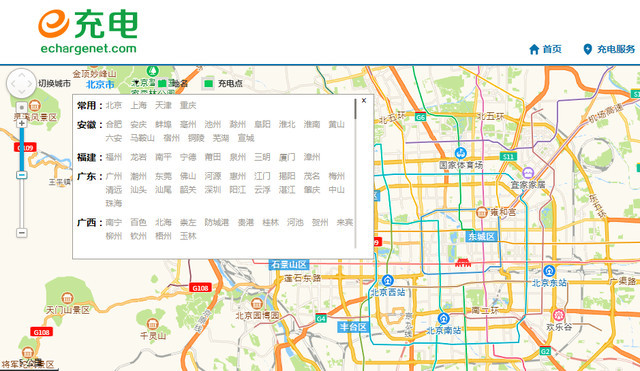
Task: Expand the 北京市 city dropdown
Action: [x=100, y=84]
